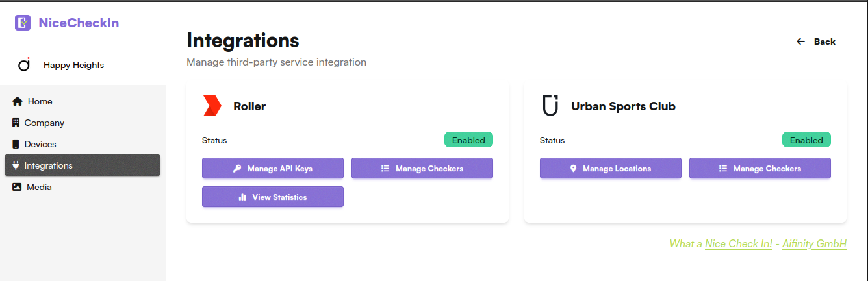Click the Devices phone icon

pos(16,144)
